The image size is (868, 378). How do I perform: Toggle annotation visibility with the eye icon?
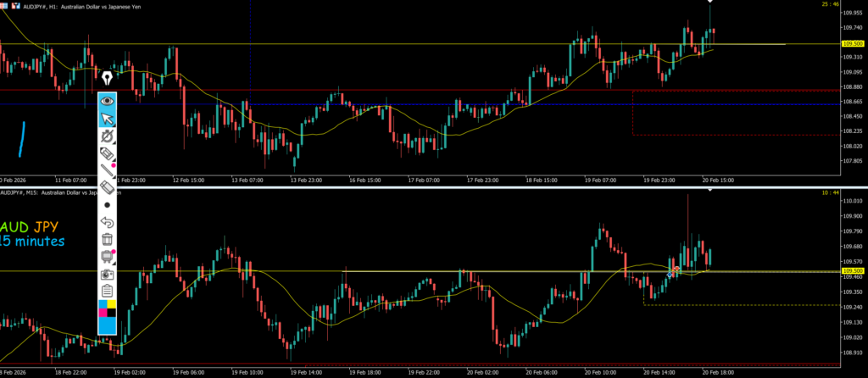click(x=108, y=100)
